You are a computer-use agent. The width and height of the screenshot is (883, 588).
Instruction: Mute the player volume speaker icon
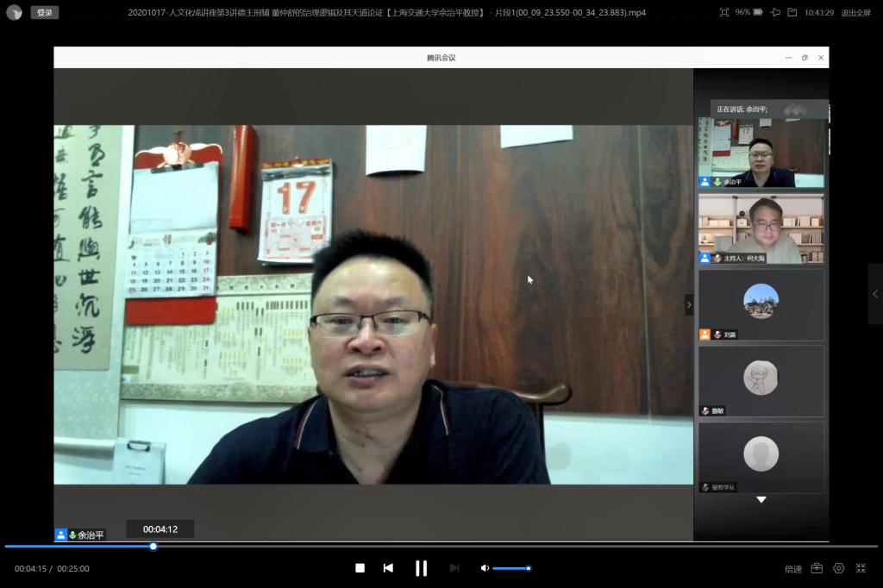[485, 568]
